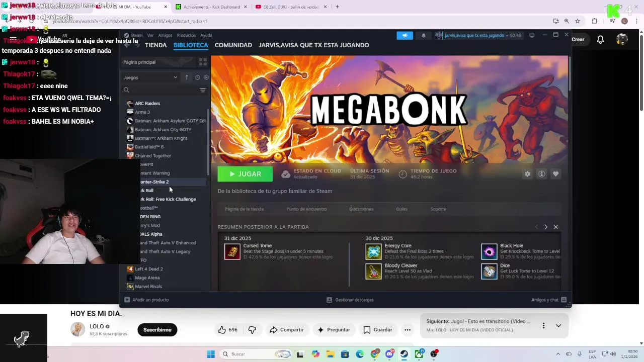Open YouTube more actions three-dot button
Screen dimensions: 644x362
click(408, 330)
